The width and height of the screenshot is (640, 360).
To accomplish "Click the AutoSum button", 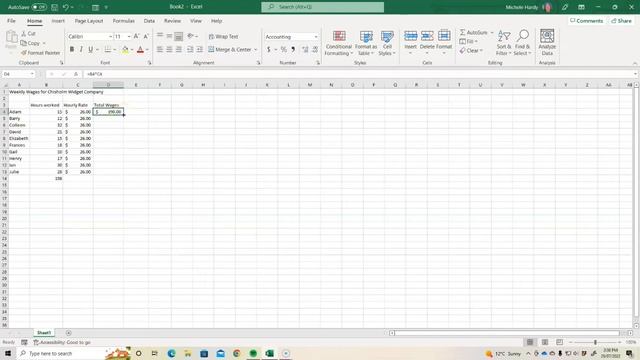I will (x=473, y=32).
